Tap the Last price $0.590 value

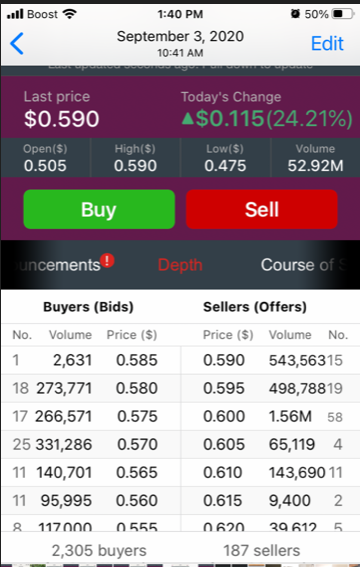(61, 119)
